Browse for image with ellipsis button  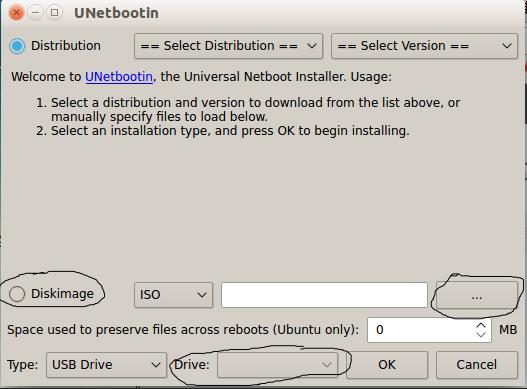point(477,296)
